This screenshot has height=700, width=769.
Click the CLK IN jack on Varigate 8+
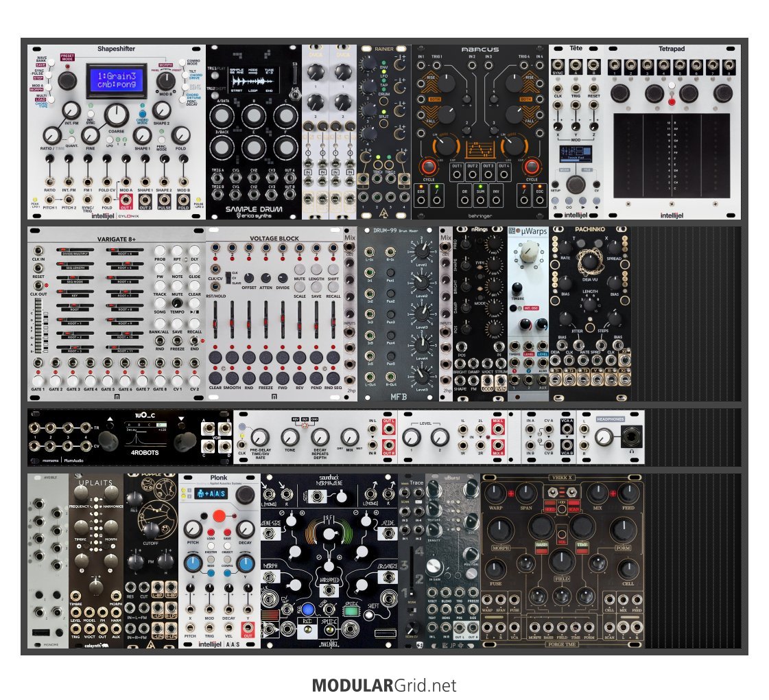(38, 251)
